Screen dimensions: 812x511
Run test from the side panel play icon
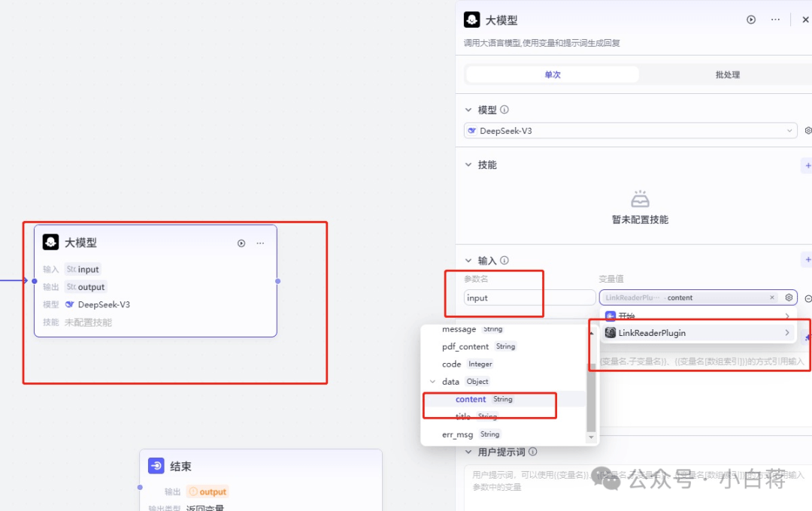[751, 20]
